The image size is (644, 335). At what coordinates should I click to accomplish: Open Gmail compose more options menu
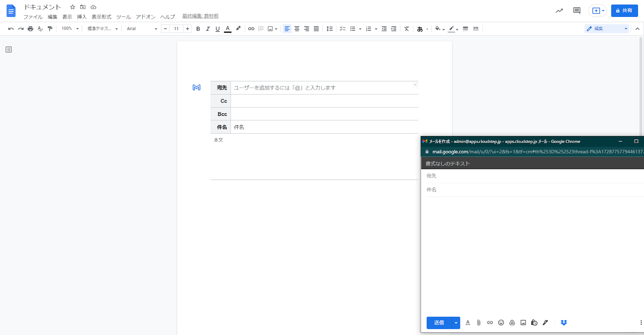tap(641, 323)
